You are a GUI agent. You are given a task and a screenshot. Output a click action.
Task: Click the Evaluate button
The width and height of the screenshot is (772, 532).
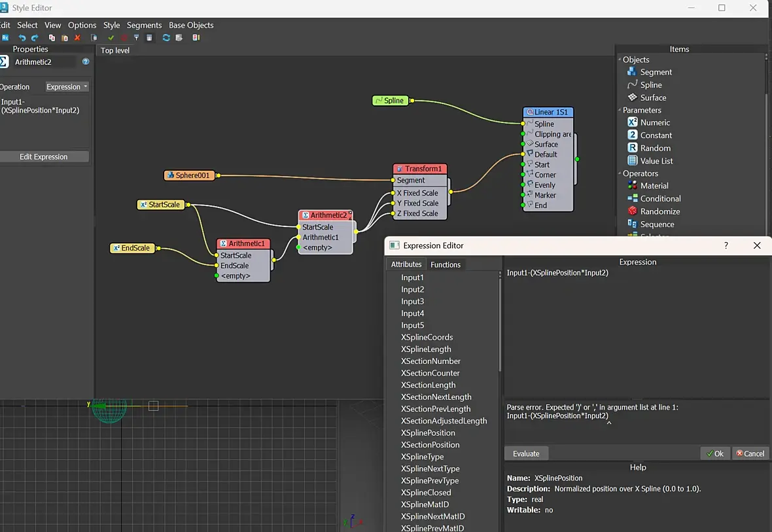coord(526,453)
